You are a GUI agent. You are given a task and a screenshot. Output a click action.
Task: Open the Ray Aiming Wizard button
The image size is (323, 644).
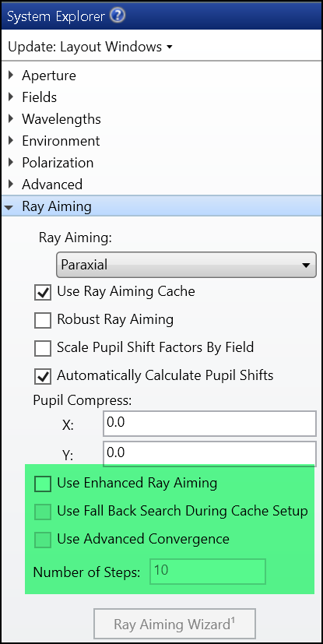click(175, 625)
